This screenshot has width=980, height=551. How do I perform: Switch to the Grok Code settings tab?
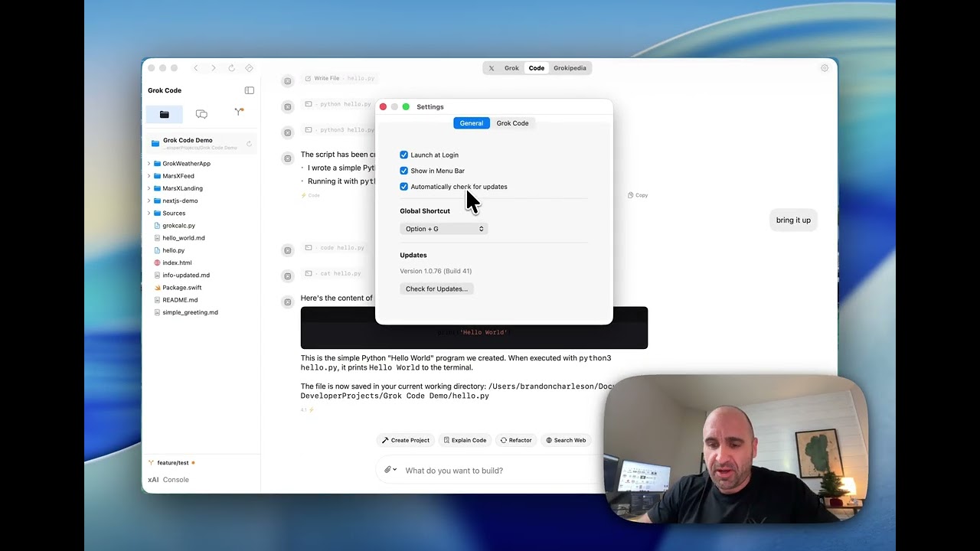pos(512,123)
